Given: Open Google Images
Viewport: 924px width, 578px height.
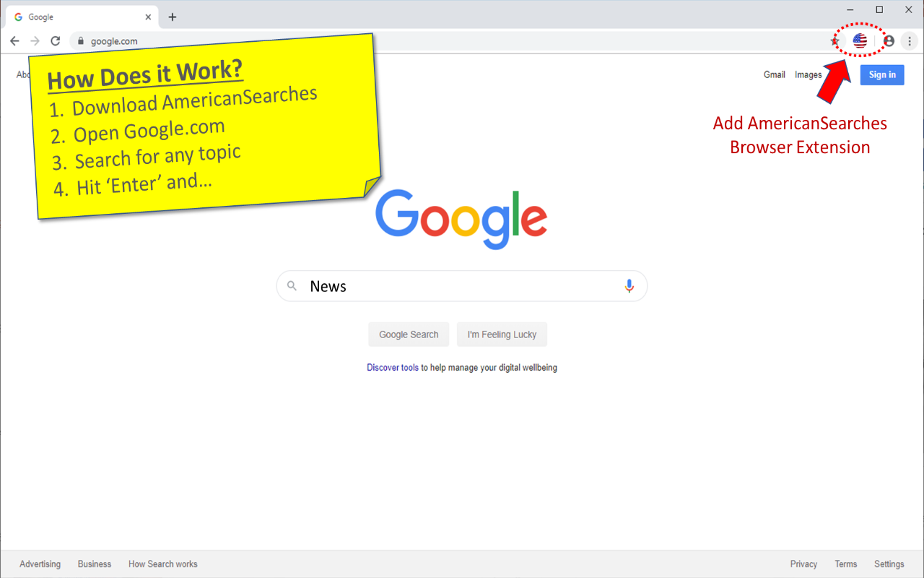Looking at the screenshot, I should tap(808, 74).
